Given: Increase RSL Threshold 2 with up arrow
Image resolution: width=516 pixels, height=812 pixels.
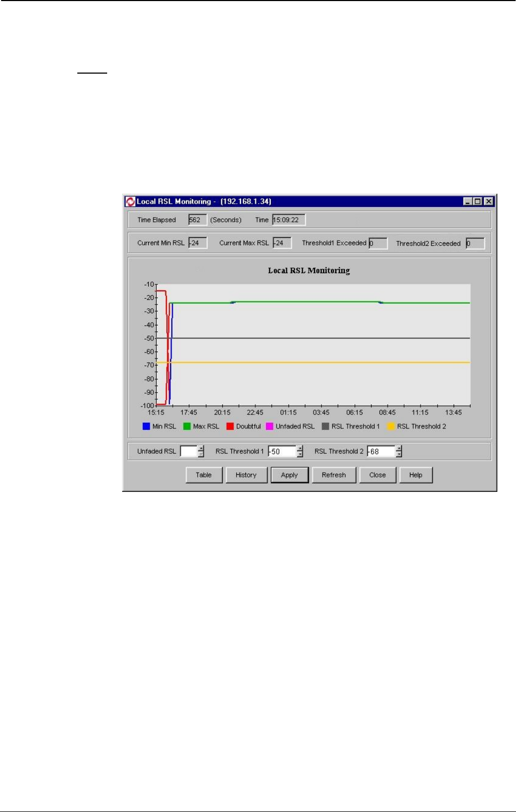Looking at the screenshot, I should (x=399, y=449).
